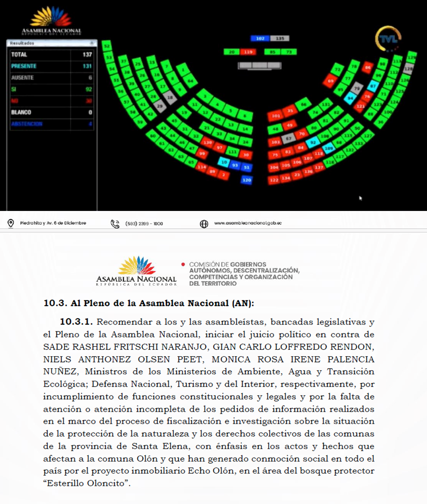
Task: Click red seat 89
Action: [212, 172]
